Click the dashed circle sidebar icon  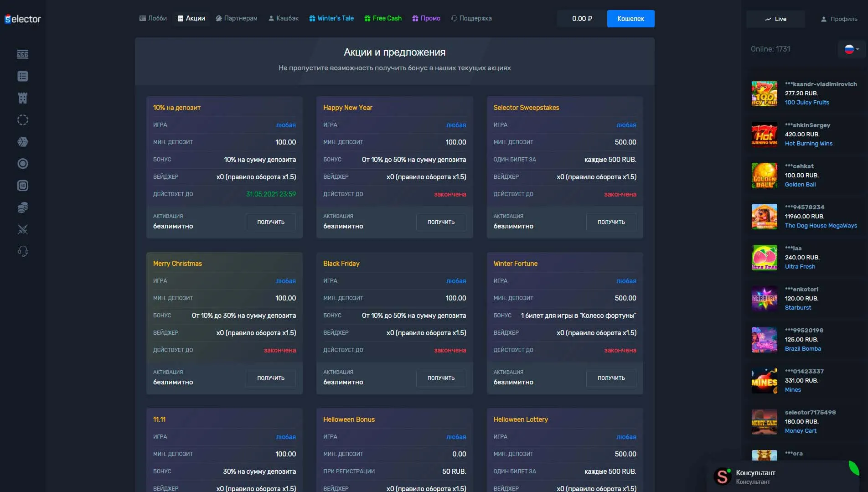[23, 120]
